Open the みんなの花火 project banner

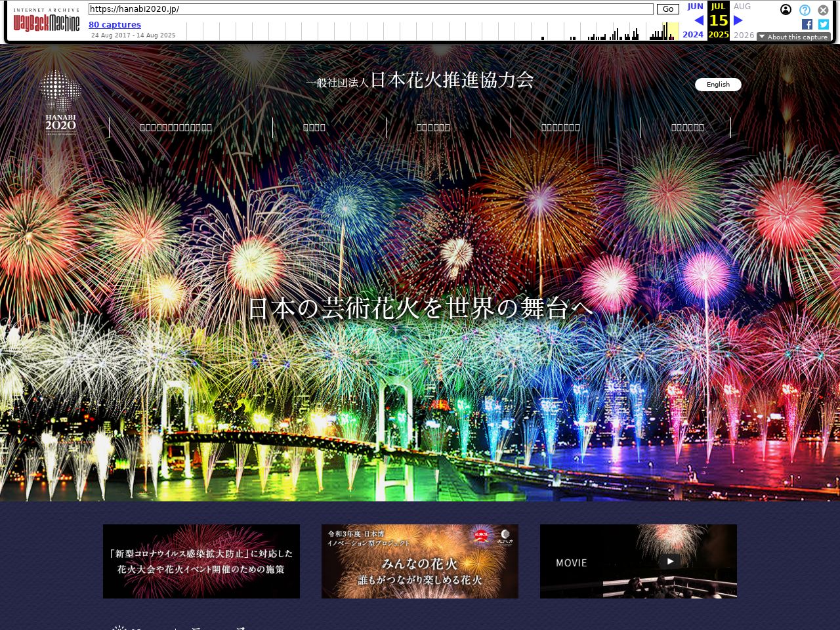[420, 561]
